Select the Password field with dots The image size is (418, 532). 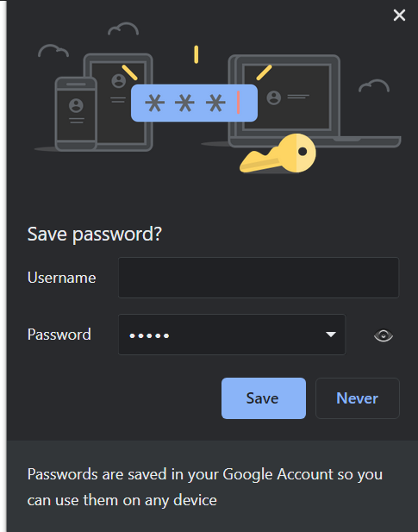[x=232, y=335]
